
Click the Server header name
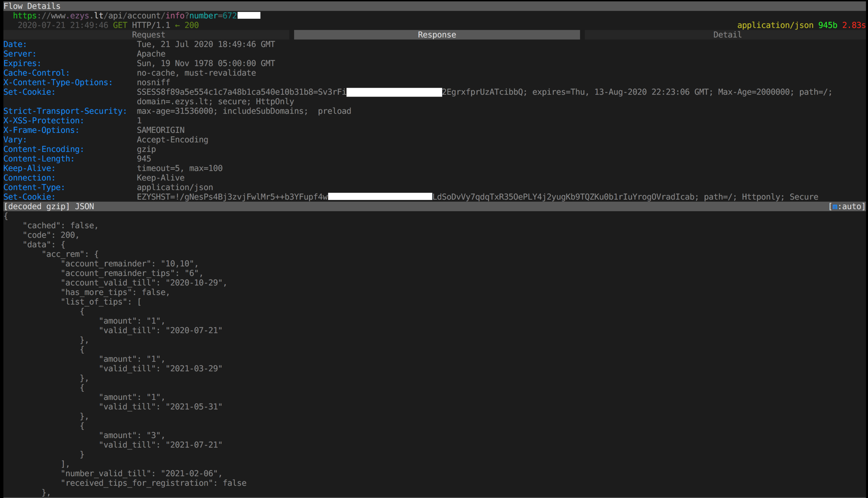coord(20,54)
